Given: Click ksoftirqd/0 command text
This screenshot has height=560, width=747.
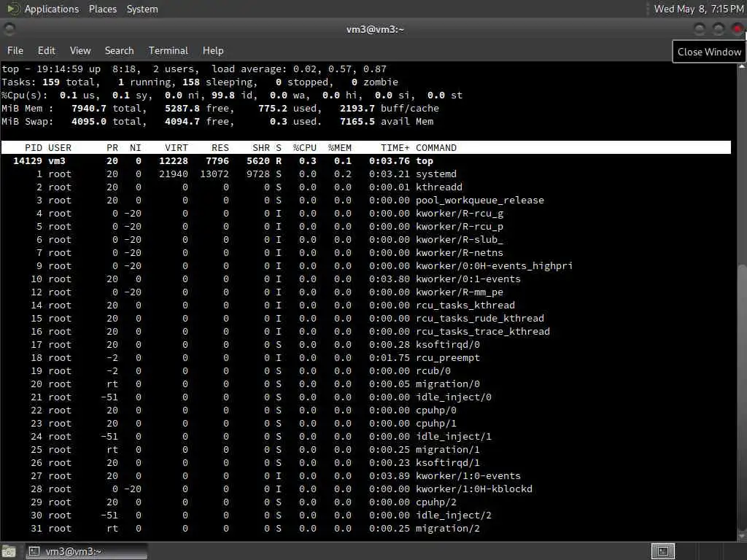Looking at the screenshot, I should click(x=447, y=345).
